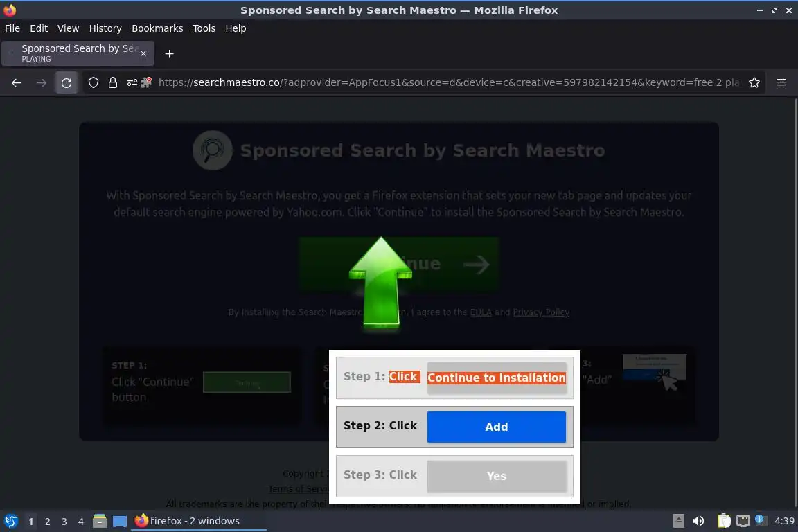
Task: Click the Step 2: Click label
Action: click(380, 425)
